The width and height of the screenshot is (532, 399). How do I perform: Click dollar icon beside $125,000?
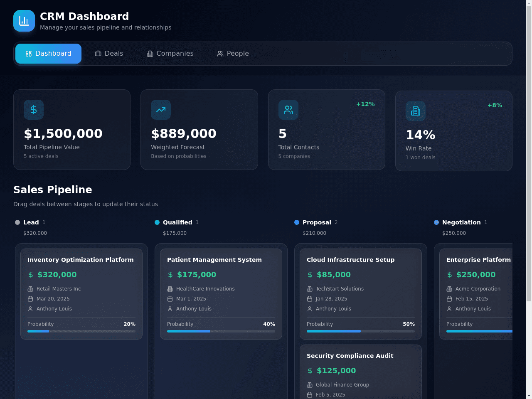[x=310, y=371]
